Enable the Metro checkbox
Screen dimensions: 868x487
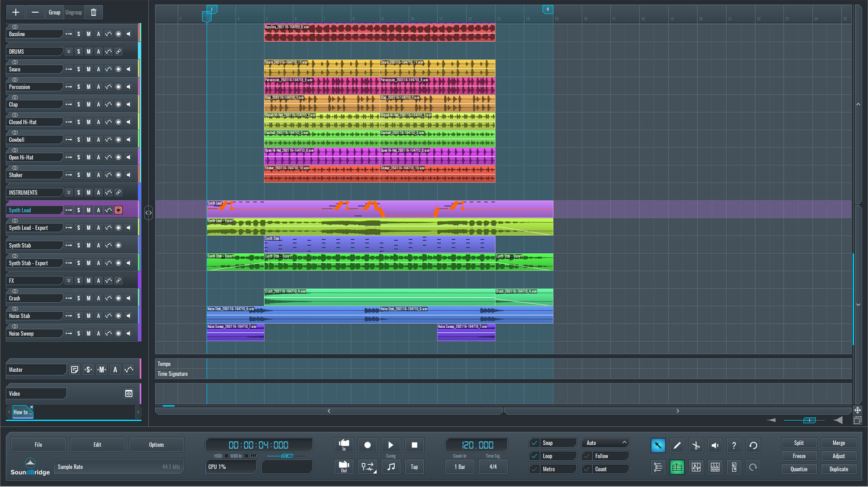535,469
